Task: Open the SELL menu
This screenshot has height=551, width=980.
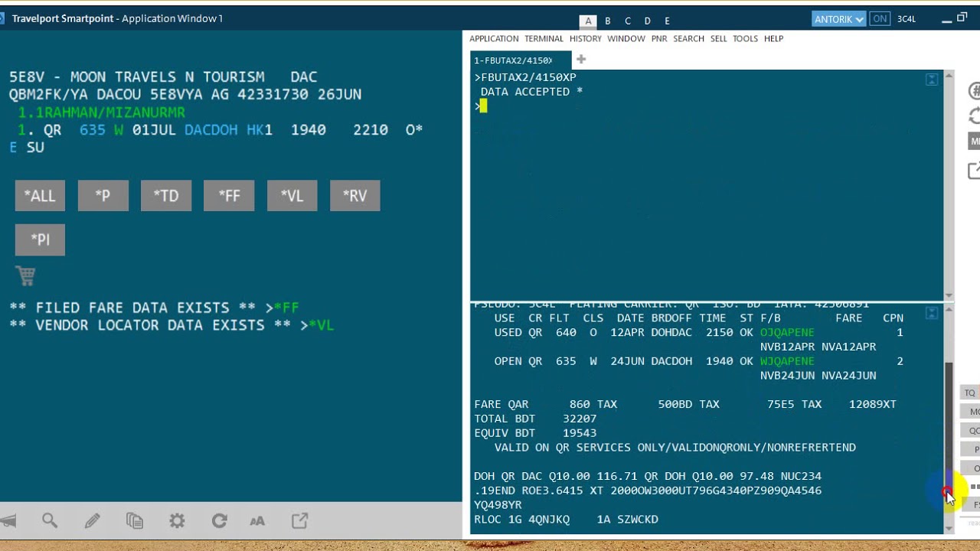Action: point(718,38)
